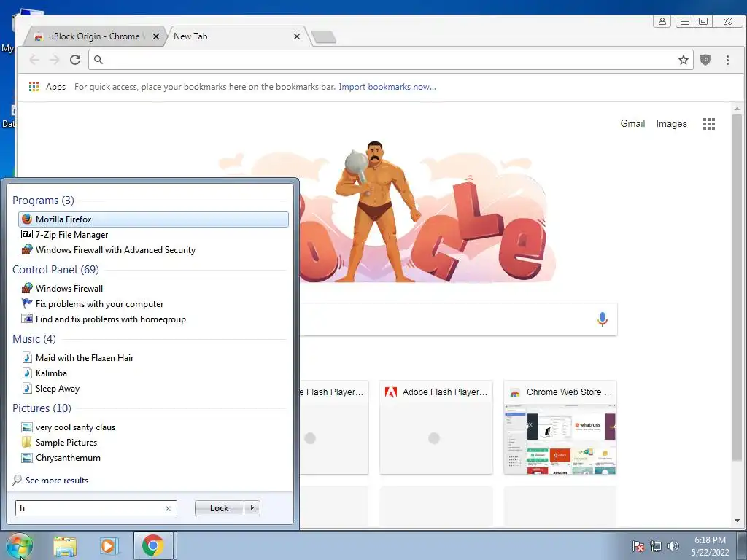Expand the shutdown options arrow beside Lock
Image resolution: width=747 pixels, height=560 pixels.
tap(252, 508)
